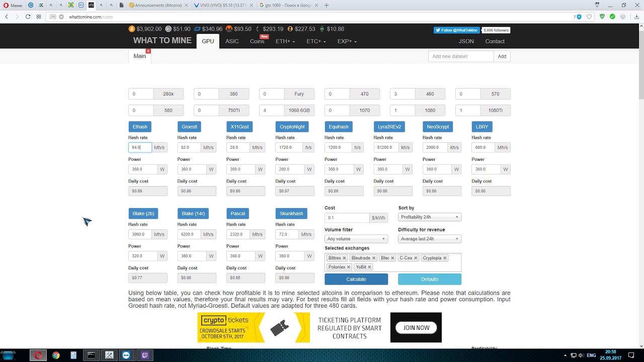This screenshot has height=362, width=644.
Task: Click the Ethash hash rate input
Action: tap(140, 147)
